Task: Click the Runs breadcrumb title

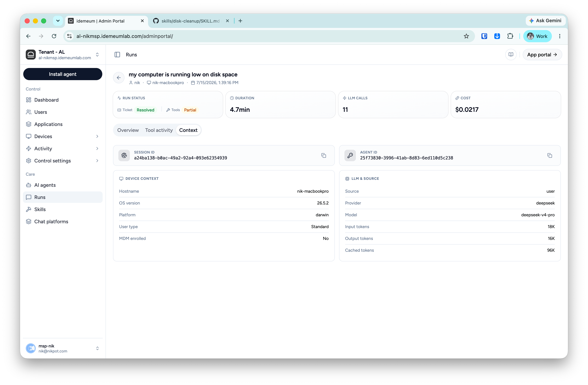Action: pyautogui.click(x=131, y=55)
